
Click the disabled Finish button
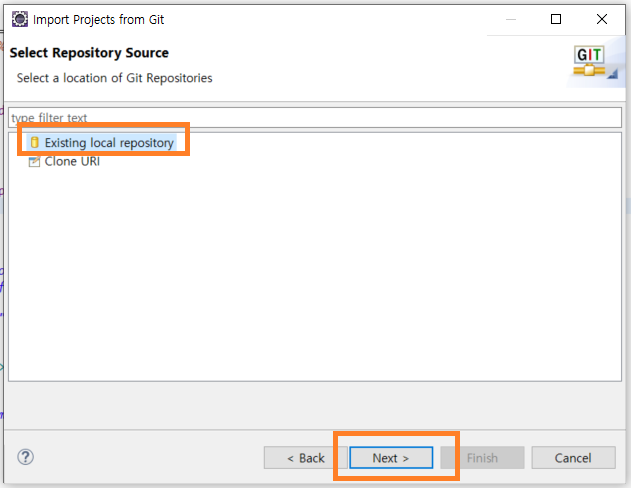(482, 457)
